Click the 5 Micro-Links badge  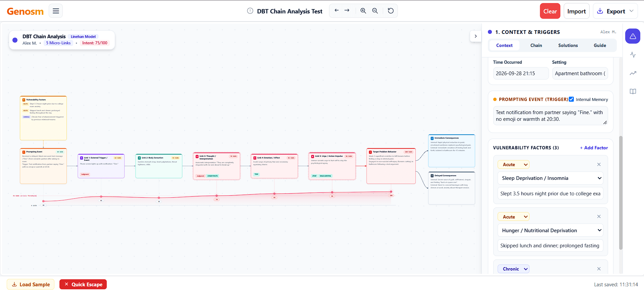tap(58, 43)
